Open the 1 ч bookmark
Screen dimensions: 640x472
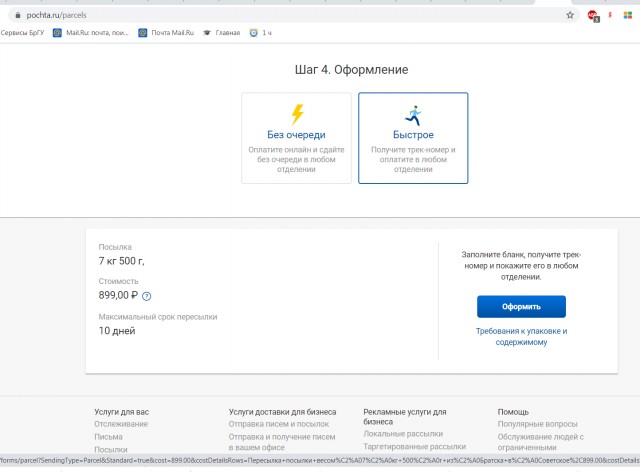[x=260, y=33]
